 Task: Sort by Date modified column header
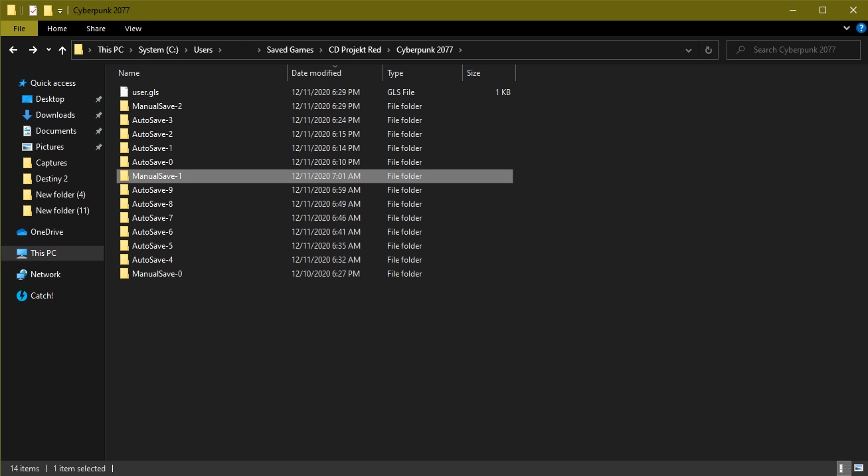[x=316, y=73]
